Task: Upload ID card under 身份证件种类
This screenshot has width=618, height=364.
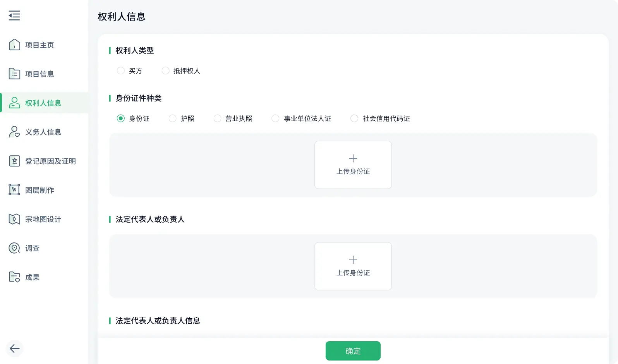Action: (x=353, y=165)
